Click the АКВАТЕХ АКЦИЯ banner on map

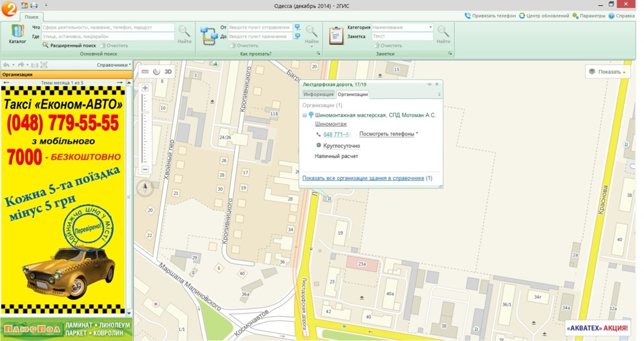pos(598,328)
